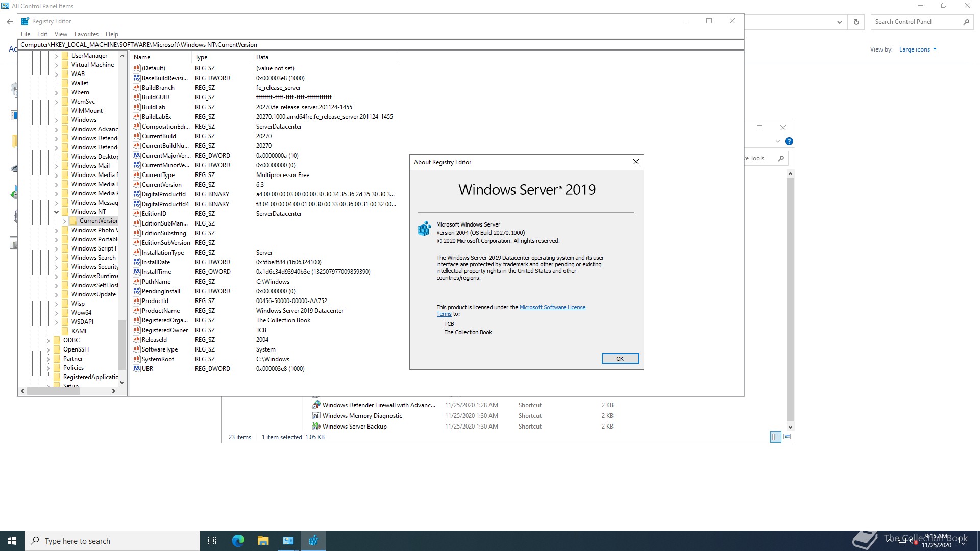The width and height of the screenshot is (980, 551).
Task: Select the Windows NT folder icon
Action: (x=65, y=212)
